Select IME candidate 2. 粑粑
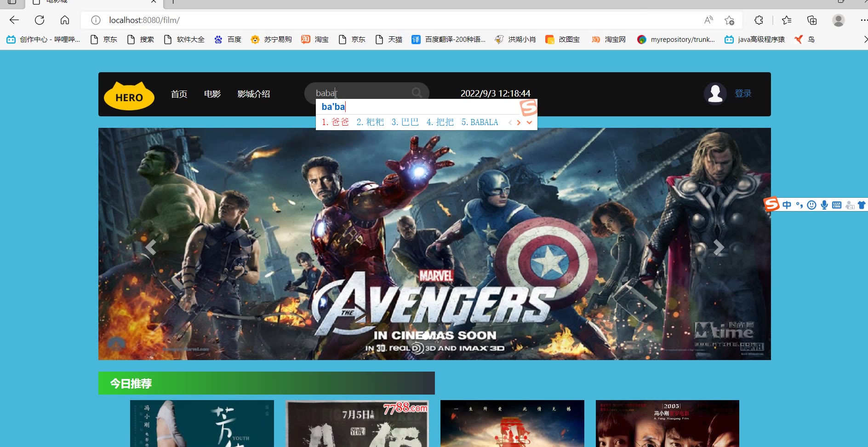This screenshot has width=868, height=447. click(370, 122)
